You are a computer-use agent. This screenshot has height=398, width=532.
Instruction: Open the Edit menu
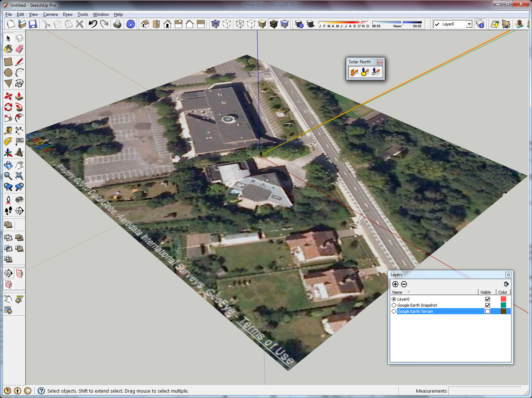pos(20,14)
